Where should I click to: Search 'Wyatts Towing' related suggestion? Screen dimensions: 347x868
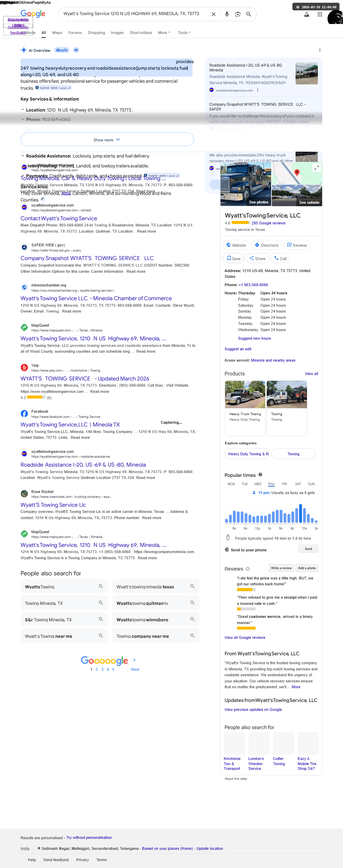[x=64, y=587]
